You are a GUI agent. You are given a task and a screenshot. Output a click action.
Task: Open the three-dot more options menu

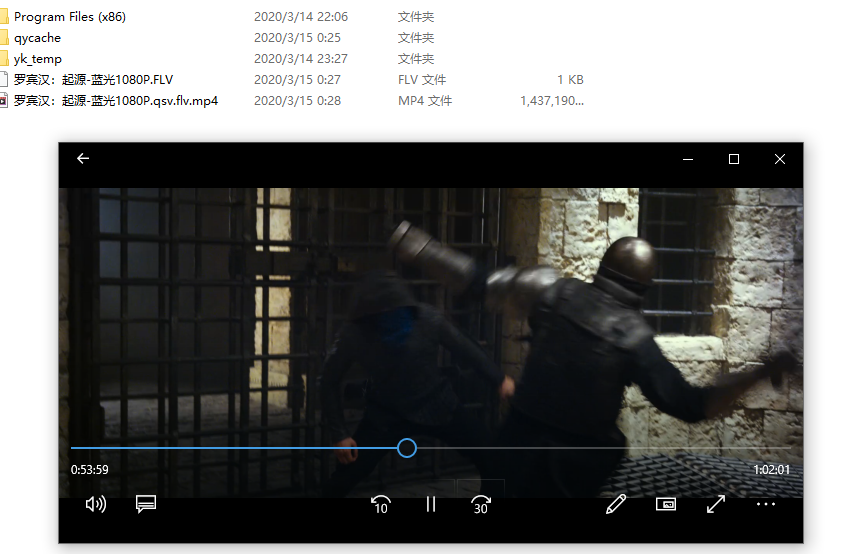click(766, 504)
